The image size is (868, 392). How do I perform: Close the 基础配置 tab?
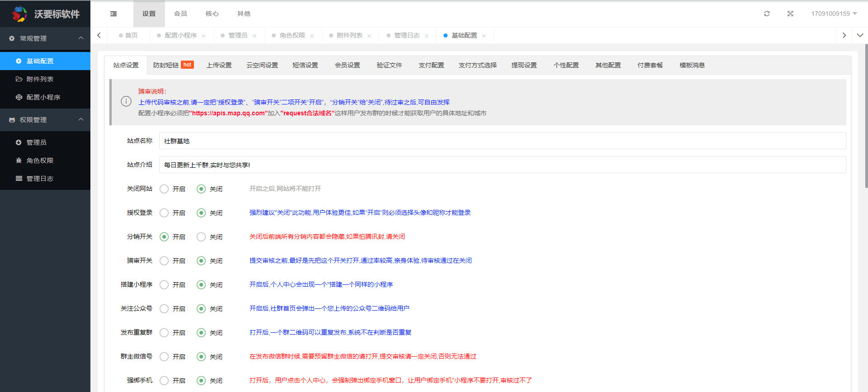484,36
